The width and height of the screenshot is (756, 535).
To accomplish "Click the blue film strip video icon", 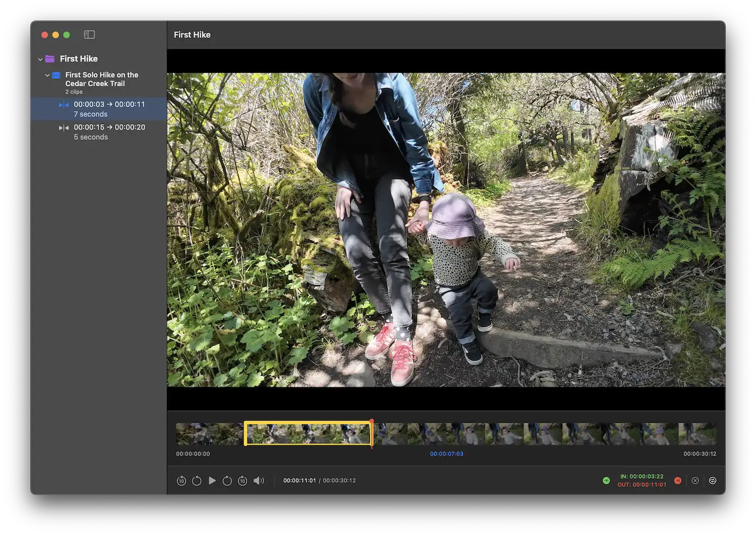I will tap(56, 76).
